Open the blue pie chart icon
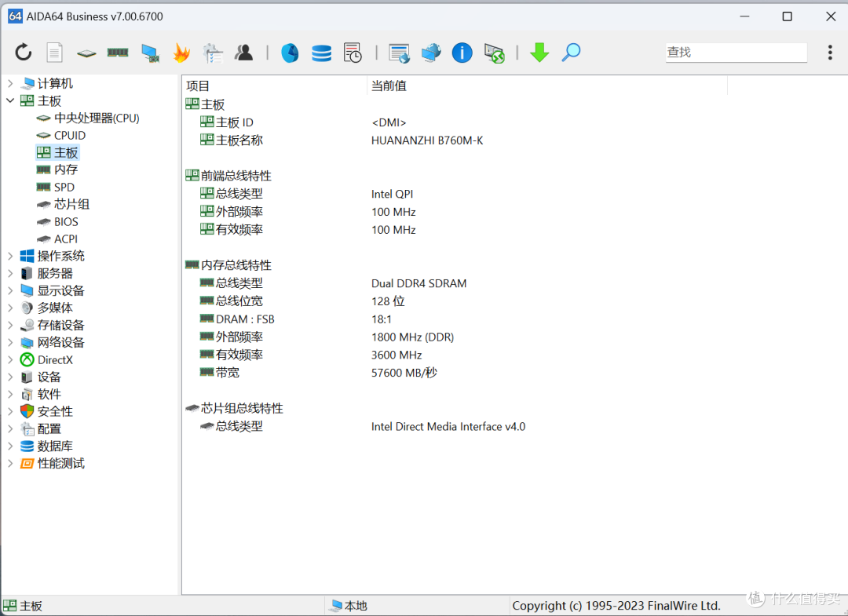The width and height of the screenshot is (848, 616). click(290, 53)
